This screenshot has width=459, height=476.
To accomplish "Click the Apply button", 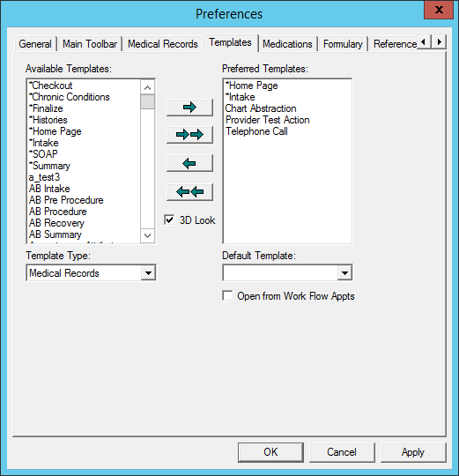I will pos(413,452).
